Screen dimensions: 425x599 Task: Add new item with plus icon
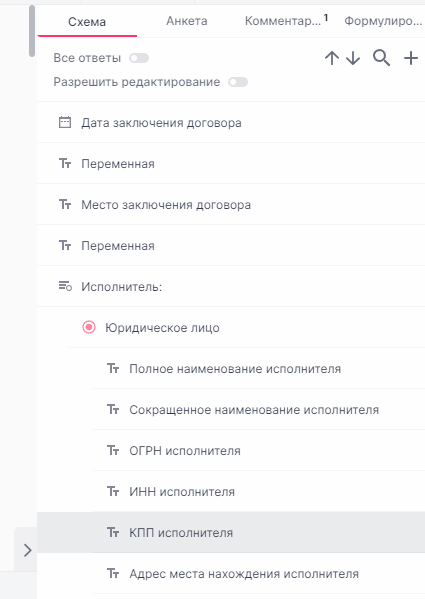click(x=411, y=58)
